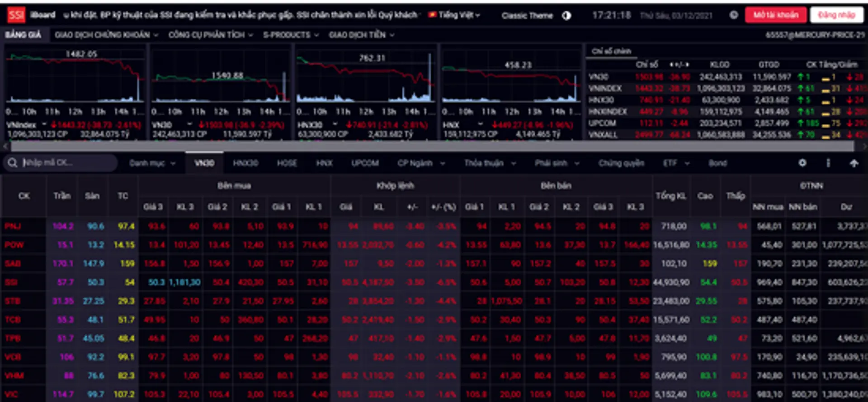Click scroll left arrow under charts
Image resolution: width=868 pixels, height=402 pixels.
[x=5, y=146]
